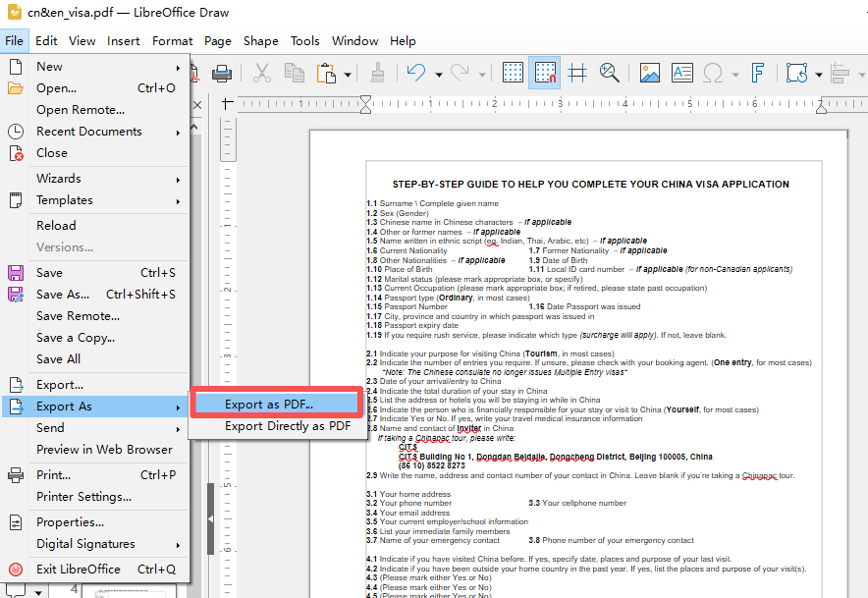Open the Shape menu
868x598 pixels.
pos(261,41)
